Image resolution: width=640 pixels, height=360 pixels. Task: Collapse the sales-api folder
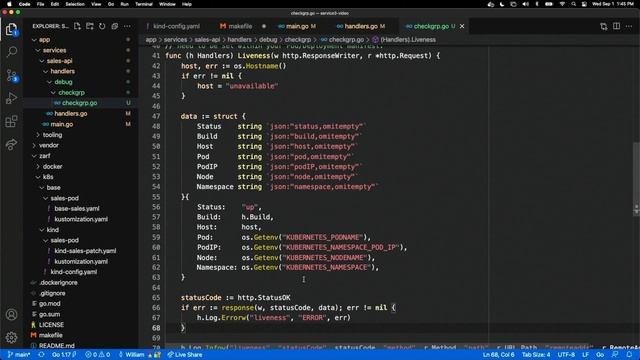click(x=59, y=61)
